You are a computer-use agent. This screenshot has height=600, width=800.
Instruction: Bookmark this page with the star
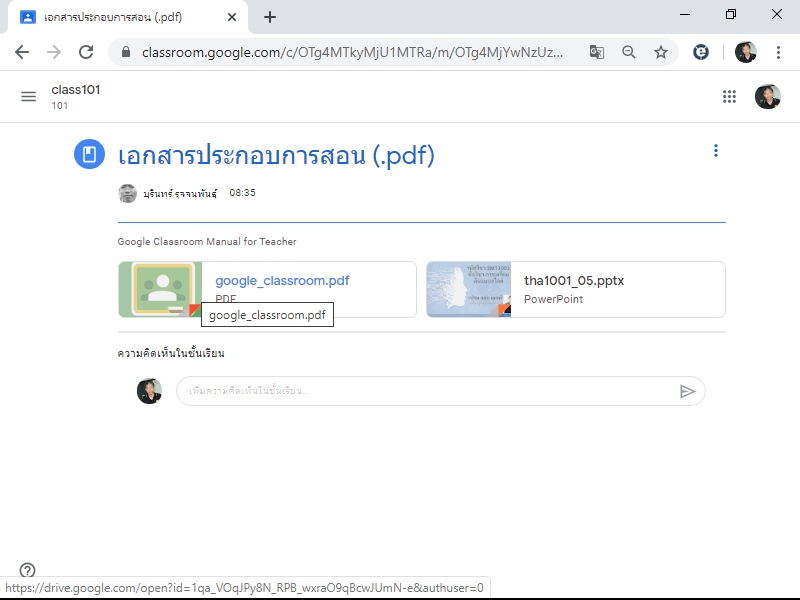point(661,52)
